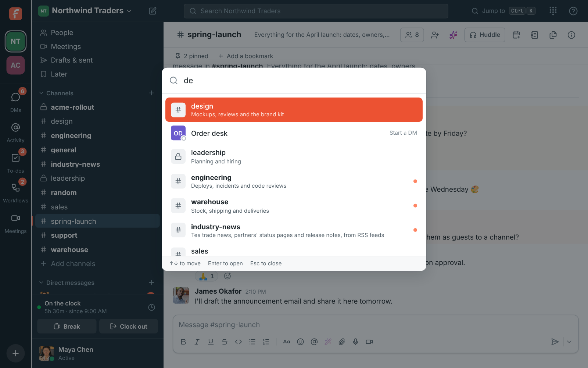Toggle strikethrough formatting in composer
Screen dimensions: 588x368
[x=225, y=342]
